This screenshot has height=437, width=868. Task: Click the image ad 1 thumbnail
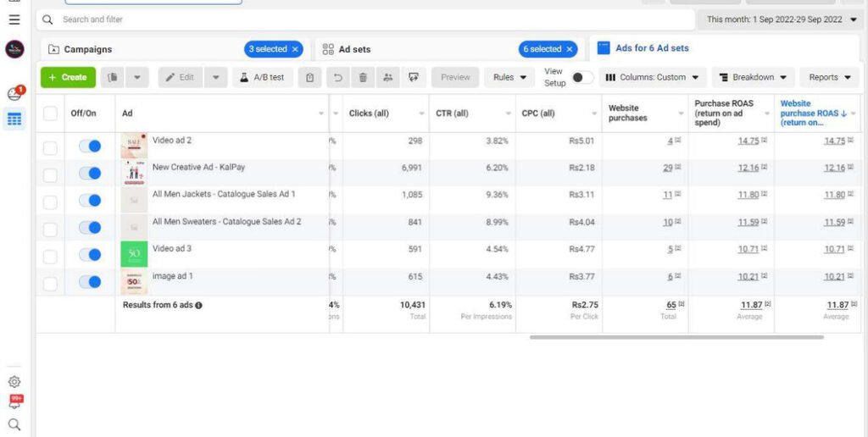click(x=134, y=281)
